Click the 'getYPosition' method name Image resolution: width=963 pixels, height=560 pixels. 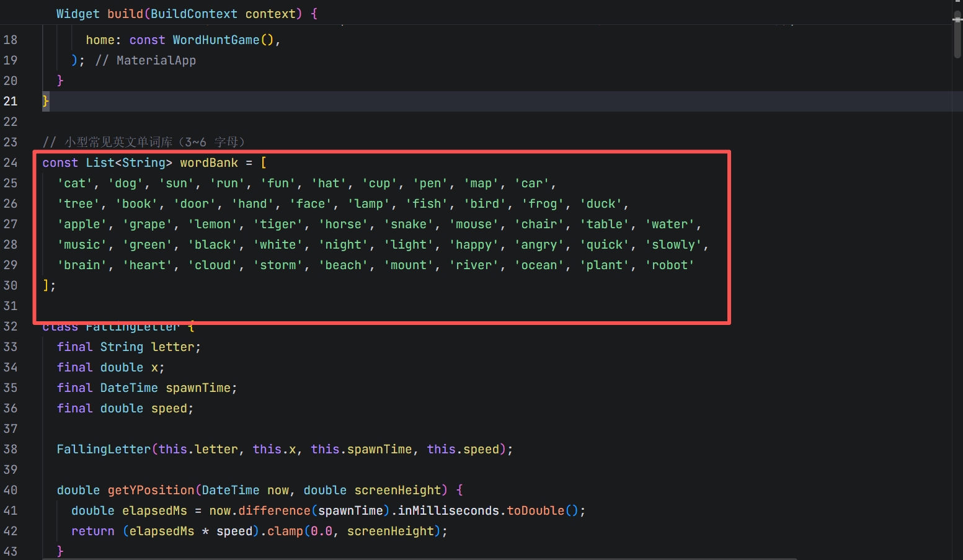tap(151, 490)
